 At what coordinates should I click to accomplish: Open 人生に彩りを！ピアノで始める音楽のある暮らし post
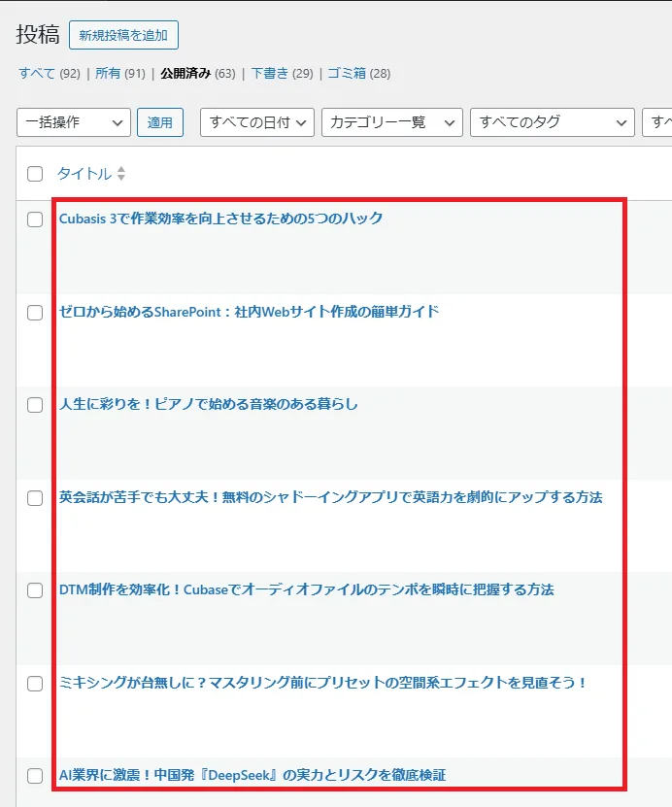(x=209, y=405)
